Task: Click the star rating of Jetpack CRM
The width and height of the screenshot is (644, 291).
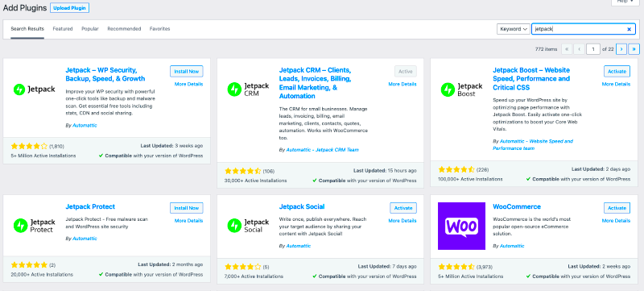Action: 243,171
